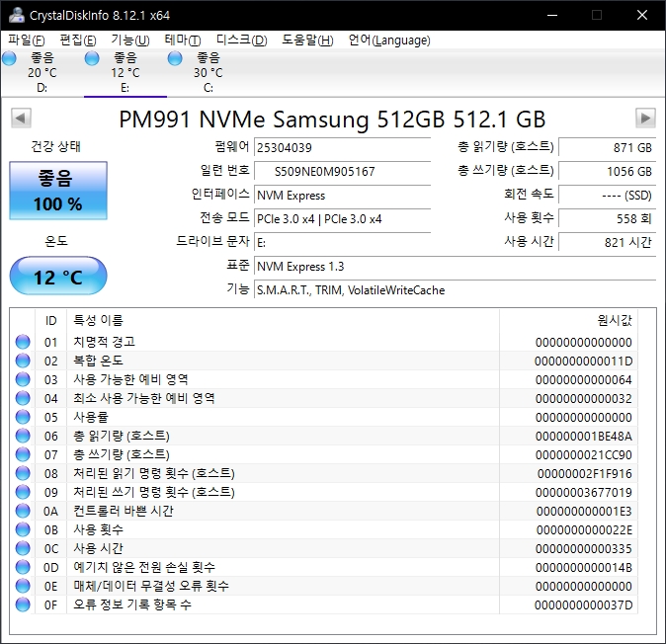Select the C: drive status orb
Viewport: 666px width, 644px height.
pyautogui.click(x=175, y=59)
